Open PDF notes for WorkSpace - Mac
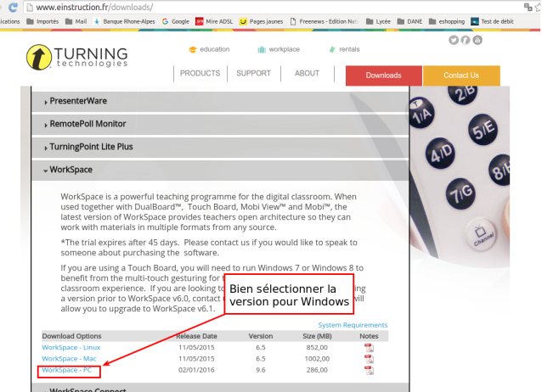 click(369, 359)
